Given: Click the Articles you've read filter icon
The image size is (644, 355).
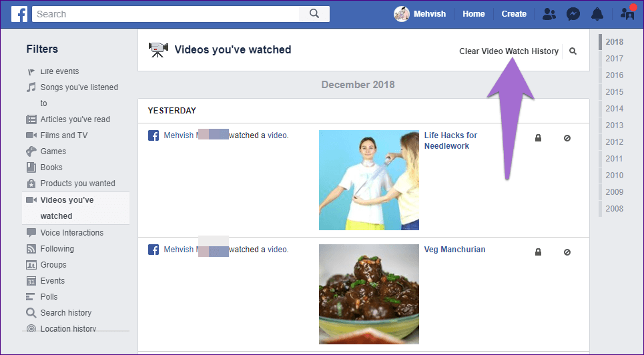Looking at the screenshot, I should click(31, 119).
